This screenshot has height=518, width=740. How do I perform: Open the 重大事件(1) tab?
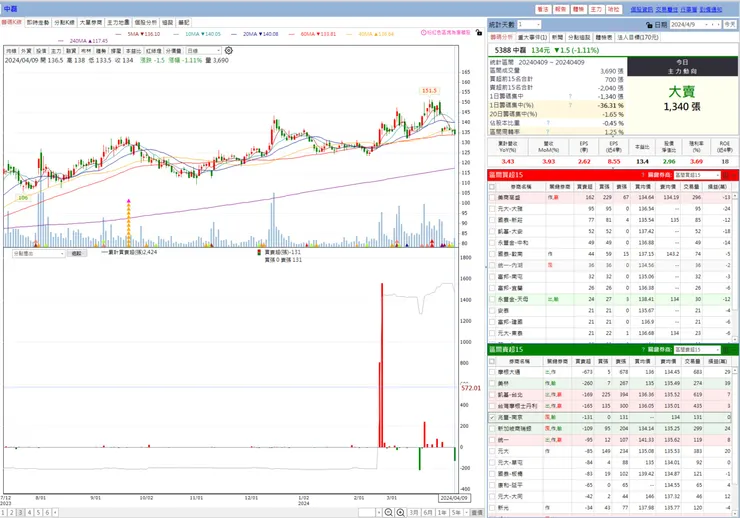point(532,37)
